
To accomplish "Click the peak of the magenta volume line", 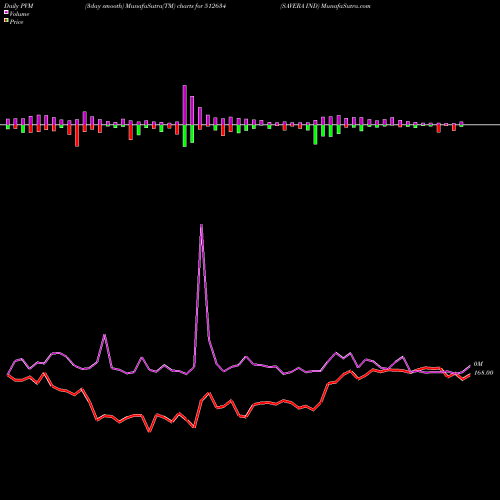I will (x=201, y=225).
